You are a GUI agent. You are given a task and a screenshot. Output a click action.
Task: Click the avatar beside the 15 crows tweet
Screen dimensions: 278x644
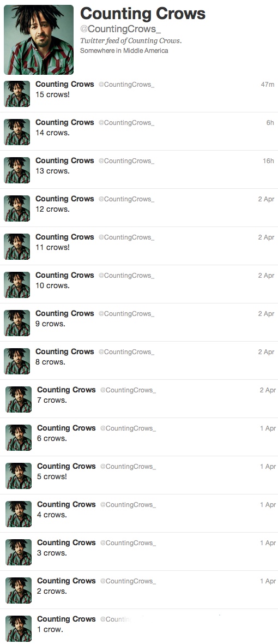tap(17, 94)
